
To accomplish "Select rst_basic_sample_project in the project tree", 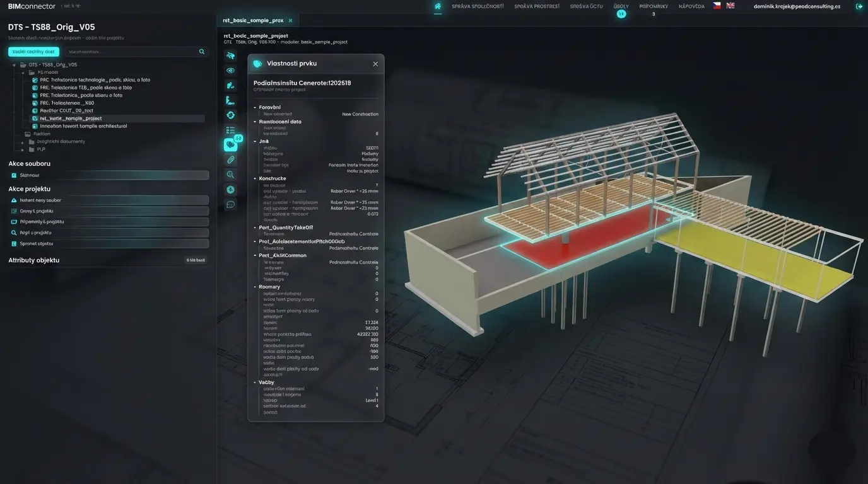I will (71, 118).
